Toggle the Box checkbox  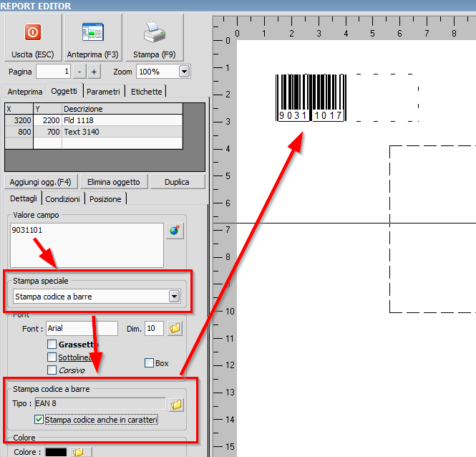pyautogui.click(x=149, y=362)
